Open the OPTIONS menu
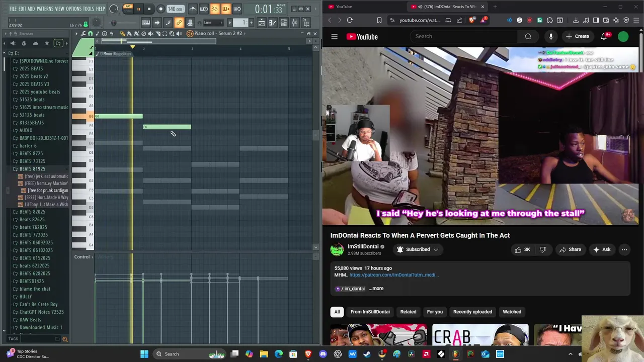 (73, 9)
